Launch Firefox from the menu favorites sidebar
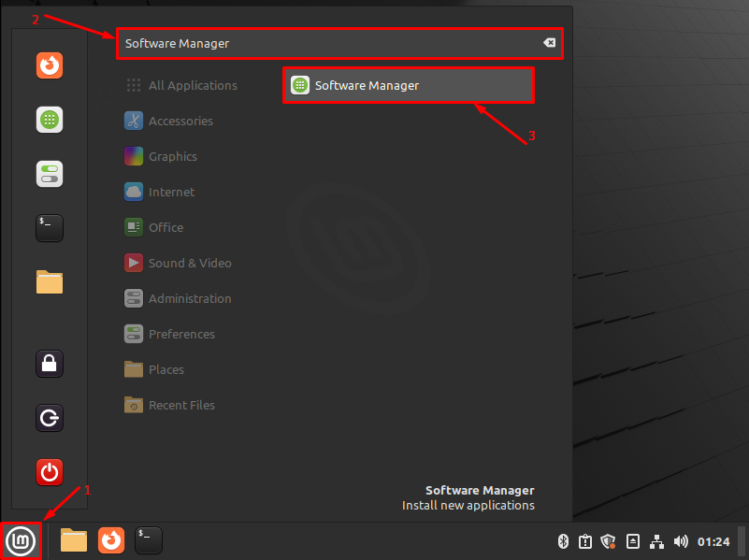Screen dimensions: 749x560 click(x=50, y=65)
